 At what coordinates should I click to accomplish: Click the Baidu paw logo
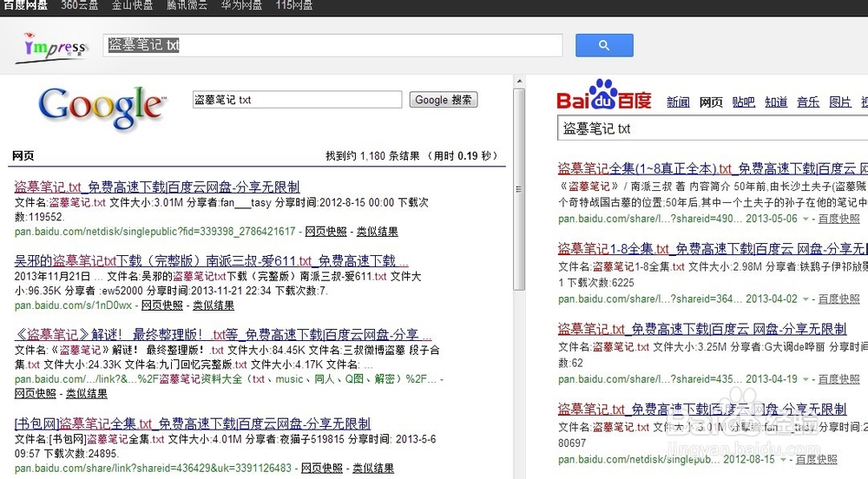[x=604, y=95]
